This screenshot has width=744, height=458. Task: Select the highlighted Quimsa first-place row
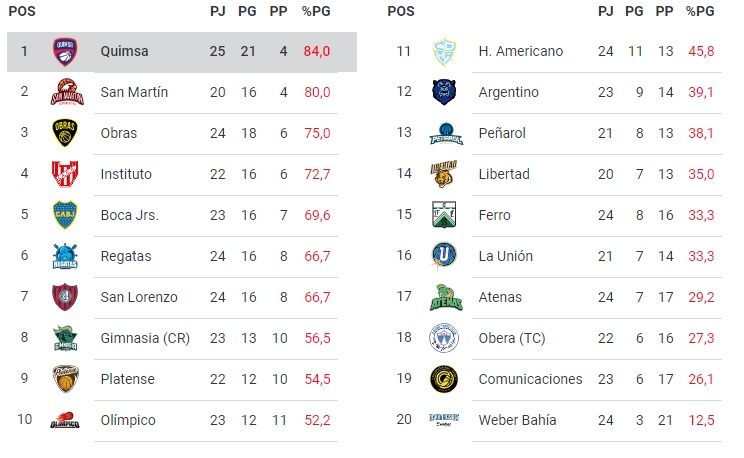point(181,51)
